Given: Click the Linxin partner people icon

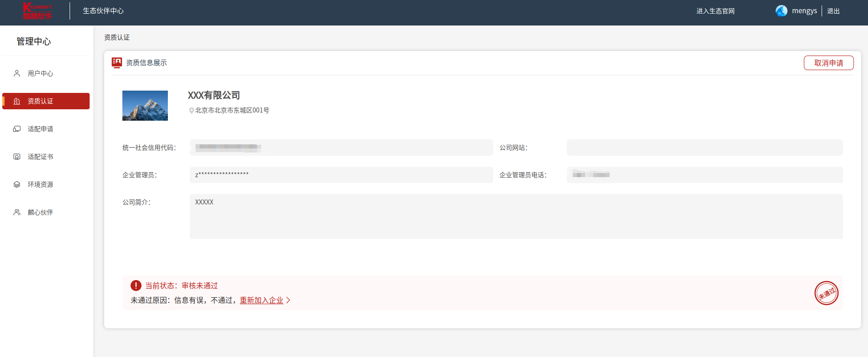Looking at the screenshot, I should pyautogui.click(x=17, y=212).
